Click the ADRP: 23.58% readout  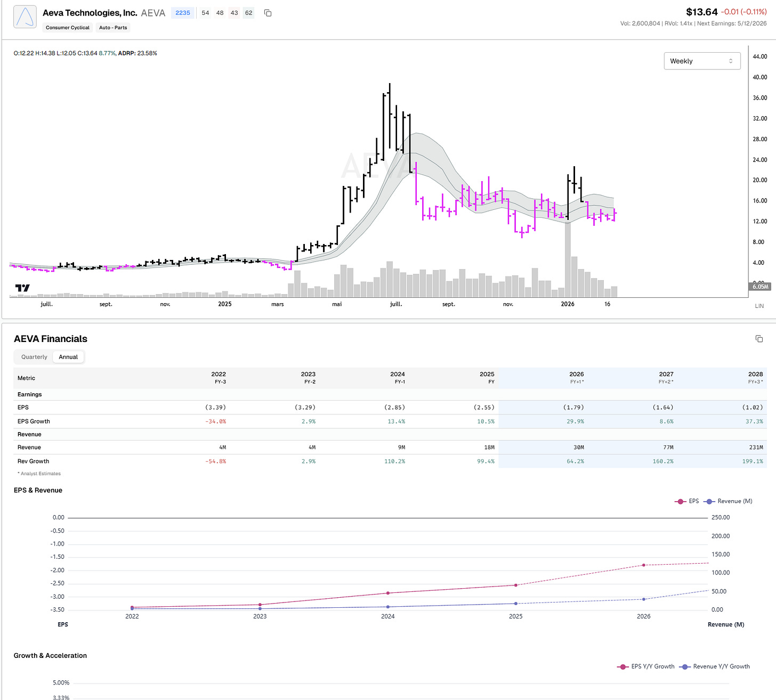pos(138,53)
